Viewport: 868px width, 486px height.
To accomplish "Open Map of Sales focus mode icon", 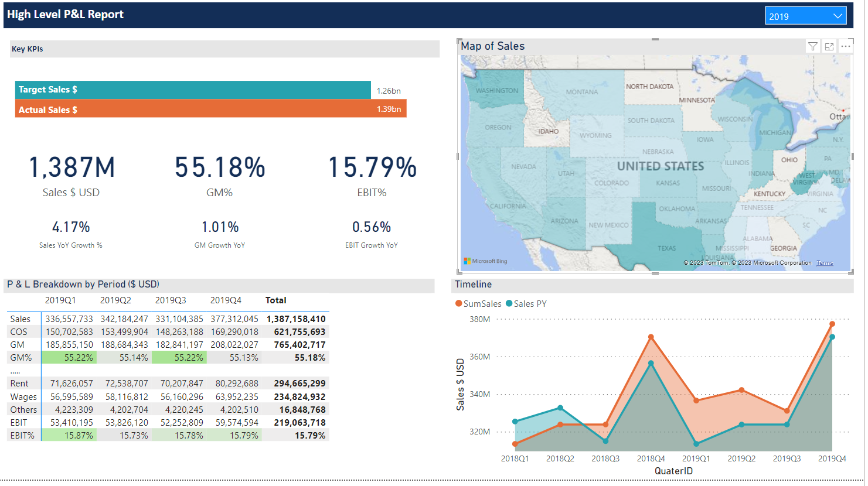I will (829, 46).
